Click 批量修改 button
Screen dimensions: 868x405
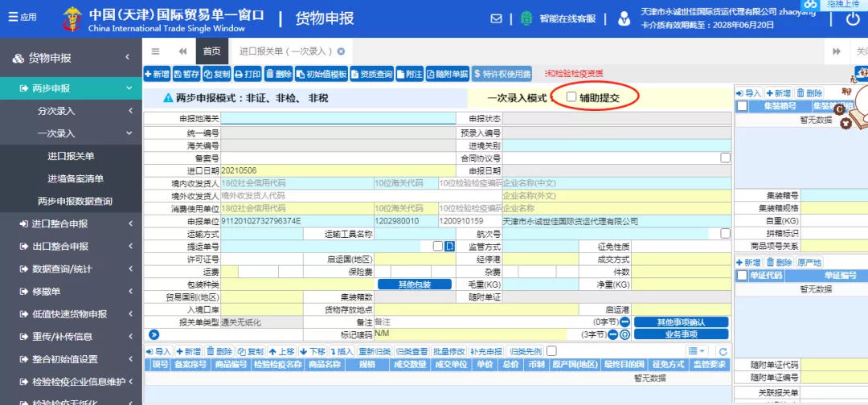point(448,351)
